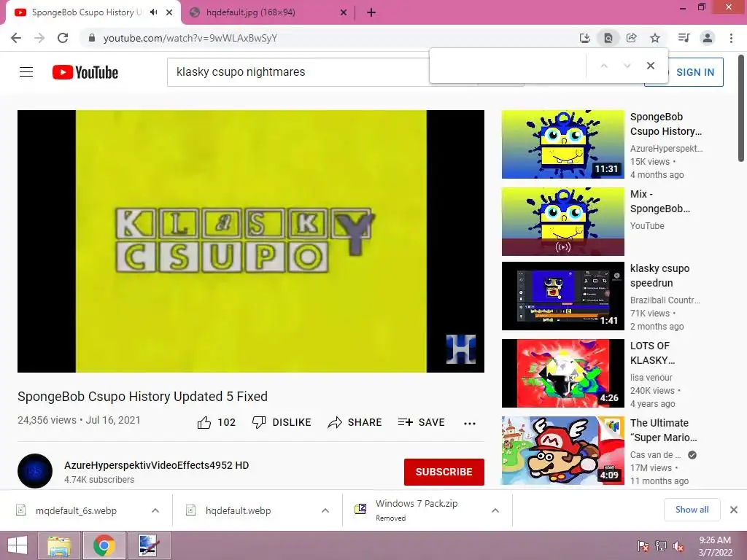Close the hqdefault.jpg tab
747x560 pixels.
343,13
